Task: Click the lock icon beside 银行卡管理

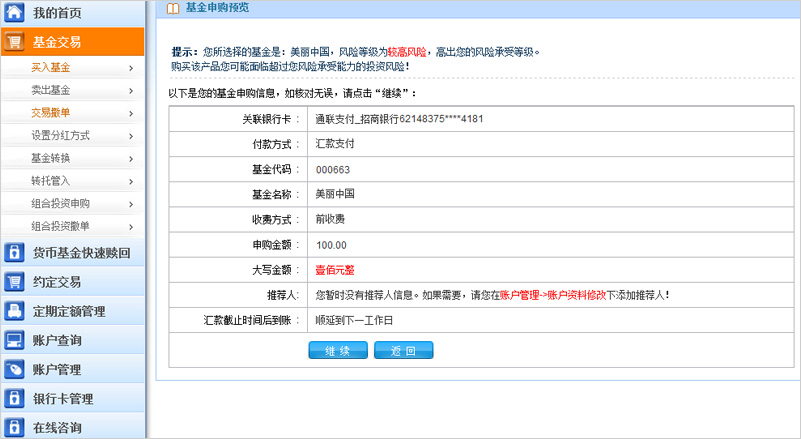Action: [15, 399]
